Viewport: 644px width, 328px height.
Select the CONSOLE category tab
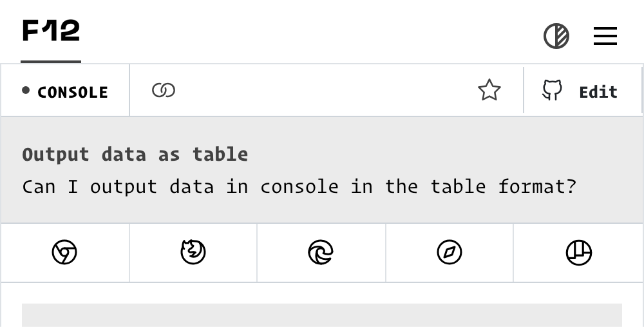[x=65, y=91]
